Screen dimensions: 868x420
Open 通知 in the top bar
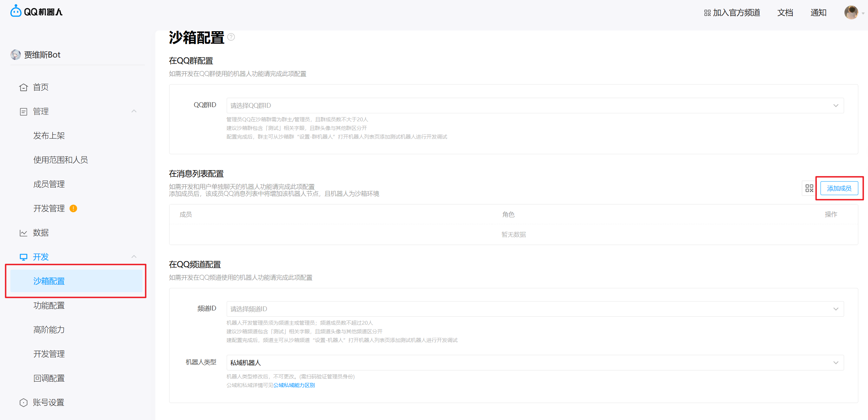[x=818, y=13]
